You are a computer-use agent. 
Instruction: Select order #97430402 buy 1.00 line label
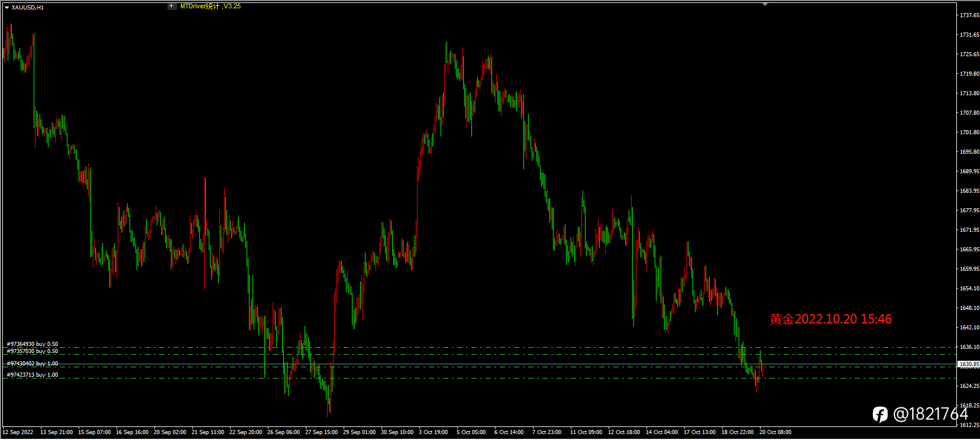33,364
